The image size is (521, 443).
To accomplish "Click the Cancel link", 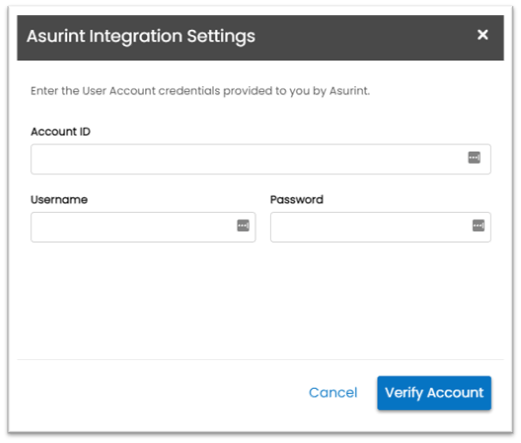I will click(333, 393).
